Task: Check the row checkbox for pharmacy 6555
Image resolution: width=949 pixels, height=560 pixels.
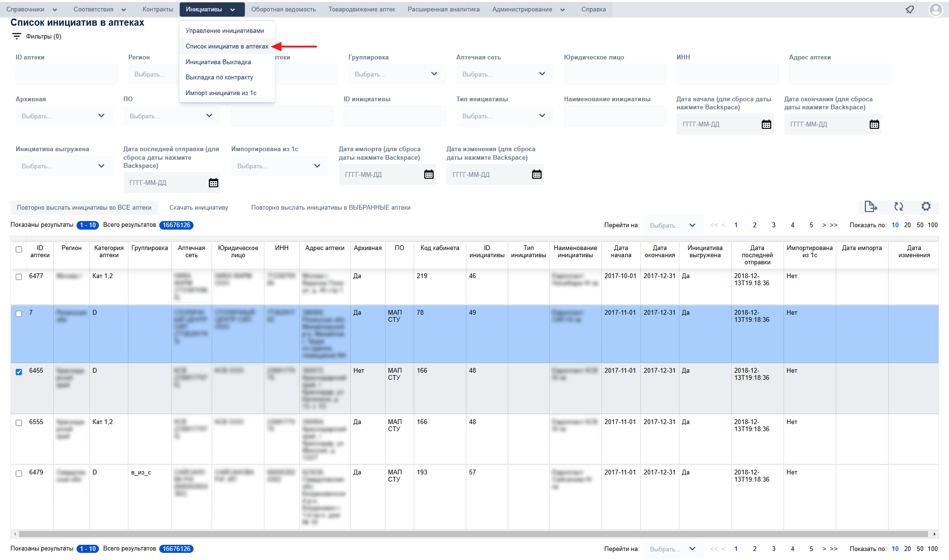Action: (x=19, y=423)
